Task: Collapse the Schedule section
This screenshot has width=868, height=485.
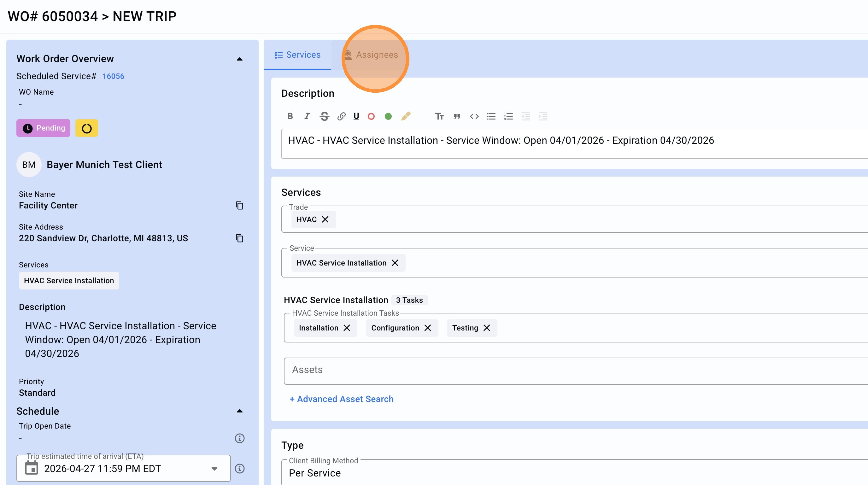Action: (240, 411)
